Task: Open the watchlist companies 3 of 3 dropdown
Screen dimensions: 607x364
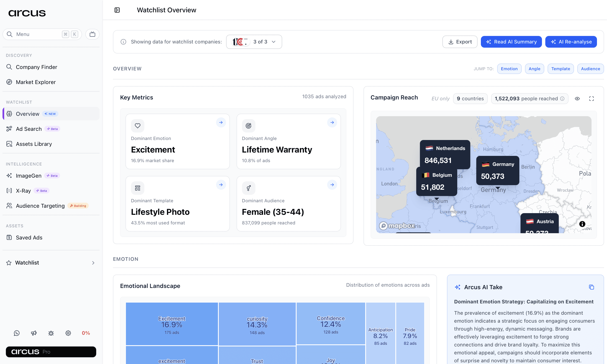Action: tap(254, 42)
